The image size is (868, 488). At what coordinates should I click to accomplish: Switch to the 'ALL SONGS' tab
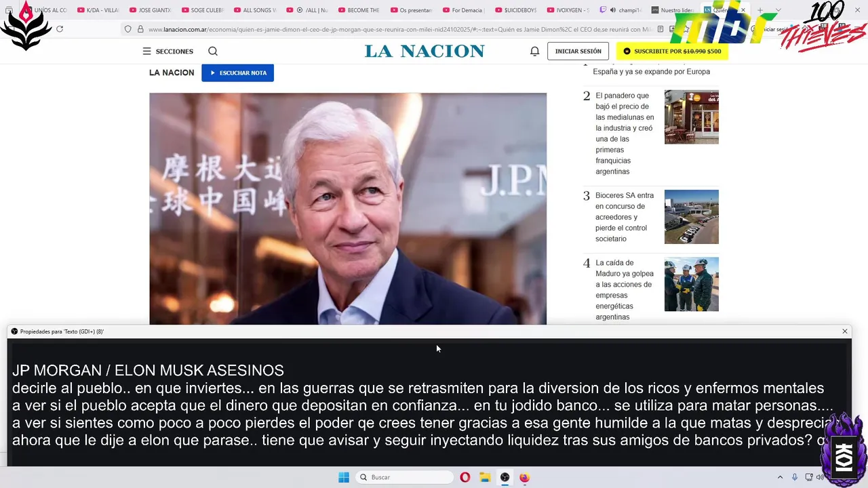[x=254, y=10]
